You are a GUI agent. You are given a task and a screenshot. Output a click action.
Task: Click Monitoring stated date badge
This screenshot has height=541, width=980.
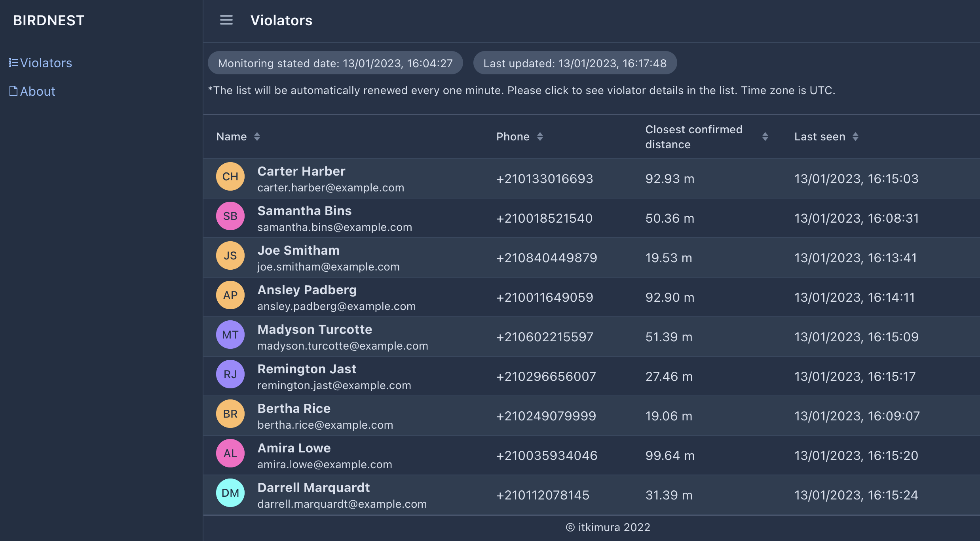[335, 63]
